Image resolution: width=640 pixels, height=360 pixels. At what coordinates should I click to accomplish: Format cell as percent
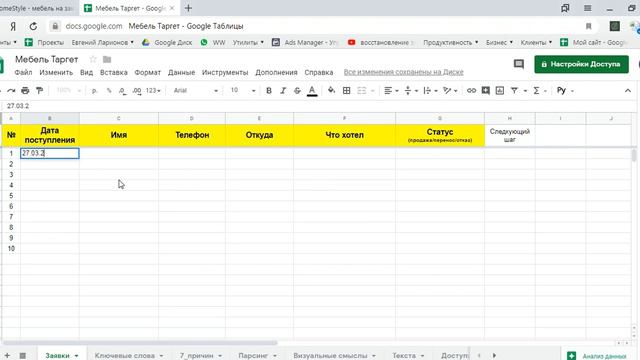[x=109, y=91]
